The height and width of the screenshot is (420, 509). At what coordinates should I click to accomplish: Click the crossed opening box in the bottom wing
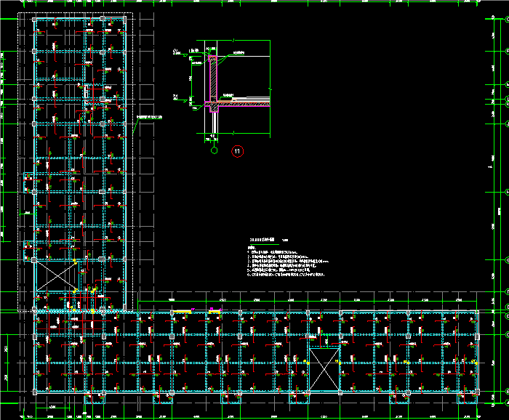[324, 369]
